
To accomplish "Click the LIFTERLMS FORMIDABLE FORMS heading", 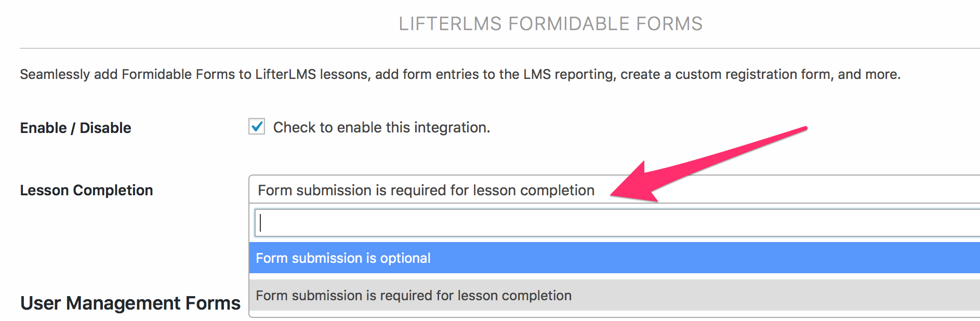I will pos(551,23).
